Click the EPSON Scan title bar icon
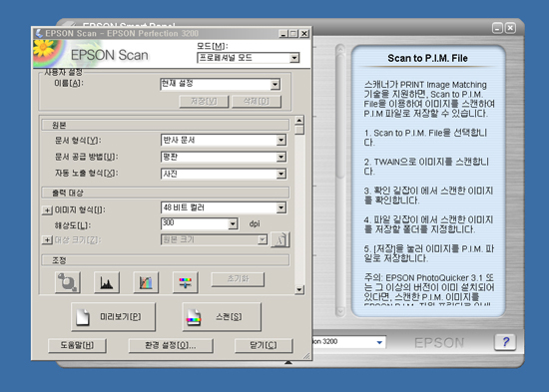This screenshot has height=392, width=549. 39,33
